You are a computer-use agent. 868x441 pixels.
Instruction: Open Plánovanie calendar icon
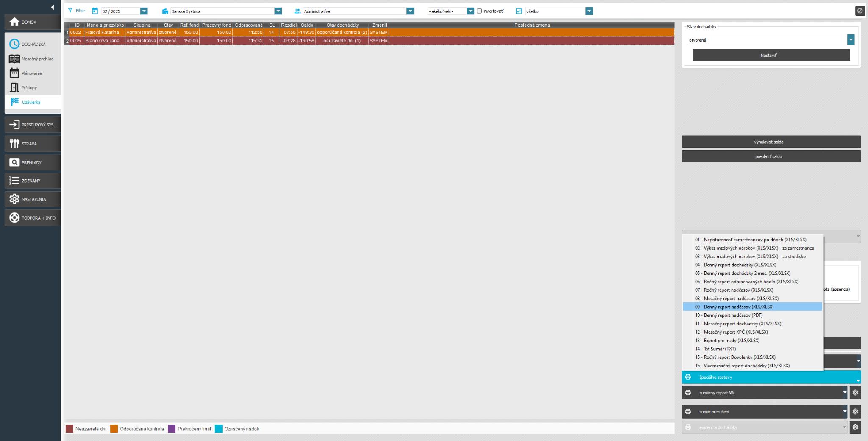14,73
